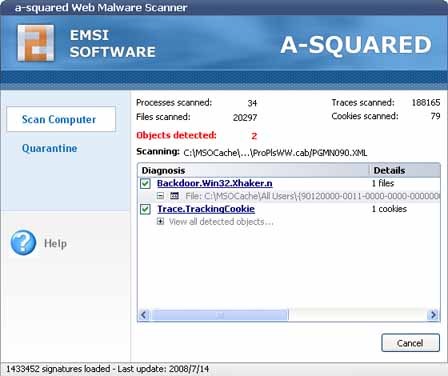Click the A-SQUARED banner title
This screenshot has height=376, width=448.
pos(356,45)
